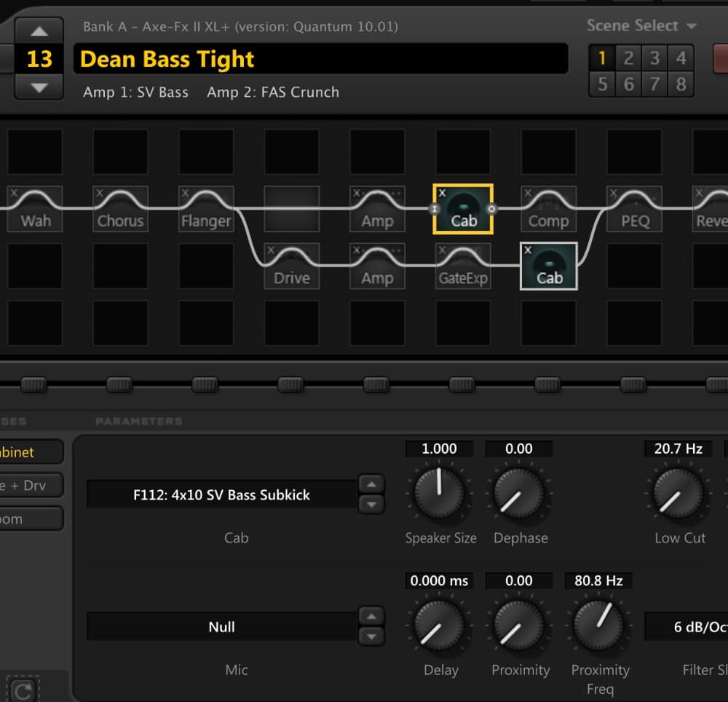Open the Scene Select dropdown
728x702 pixels.
641,25
